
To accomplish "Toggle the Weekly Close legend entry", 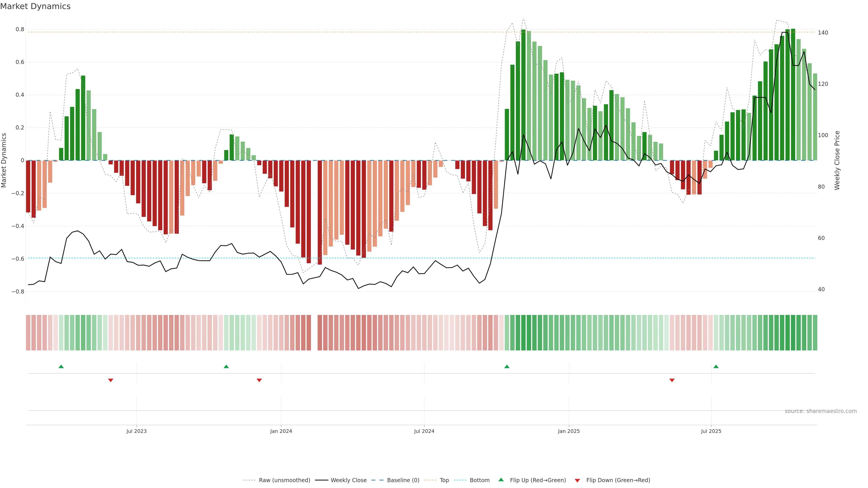I will point(348,480).
